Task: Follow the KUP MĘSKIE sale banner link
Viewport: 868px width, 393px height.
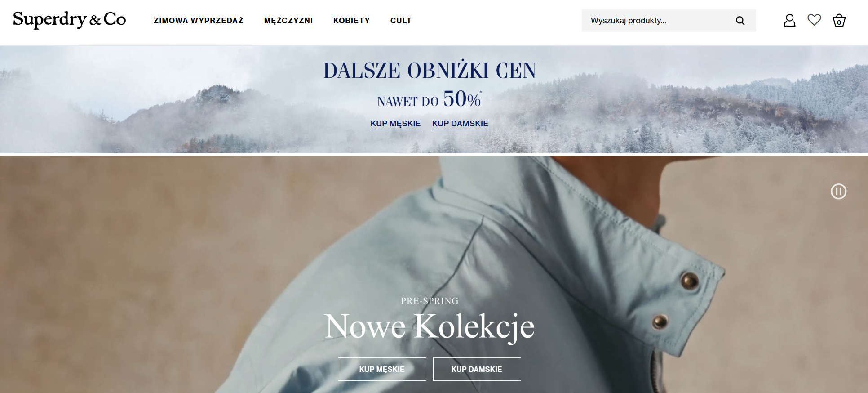Action: 395,124
